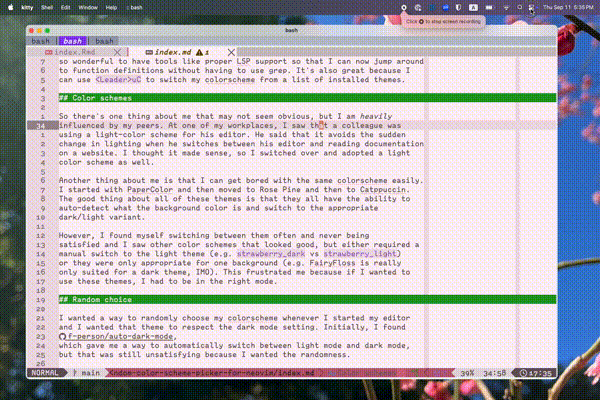
Task: Click the clock 17:35 in status line
Action: [x=536, y=373]
